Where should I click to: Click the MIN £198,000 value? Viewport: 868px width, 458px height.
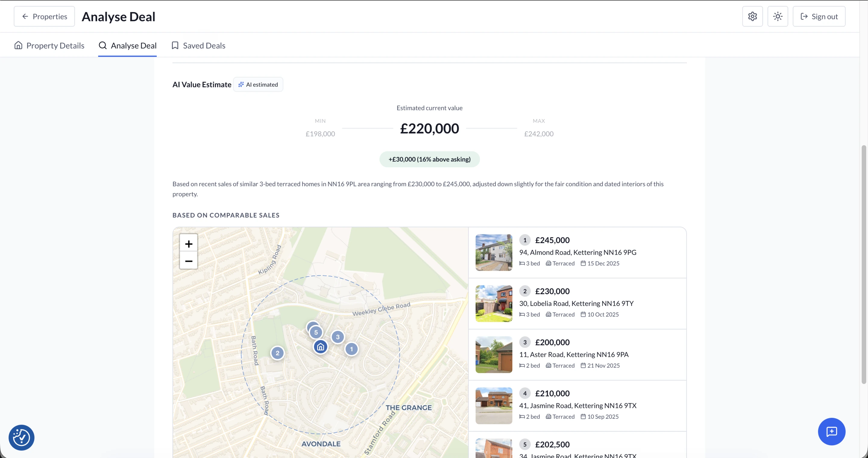(x=320, y=134)
